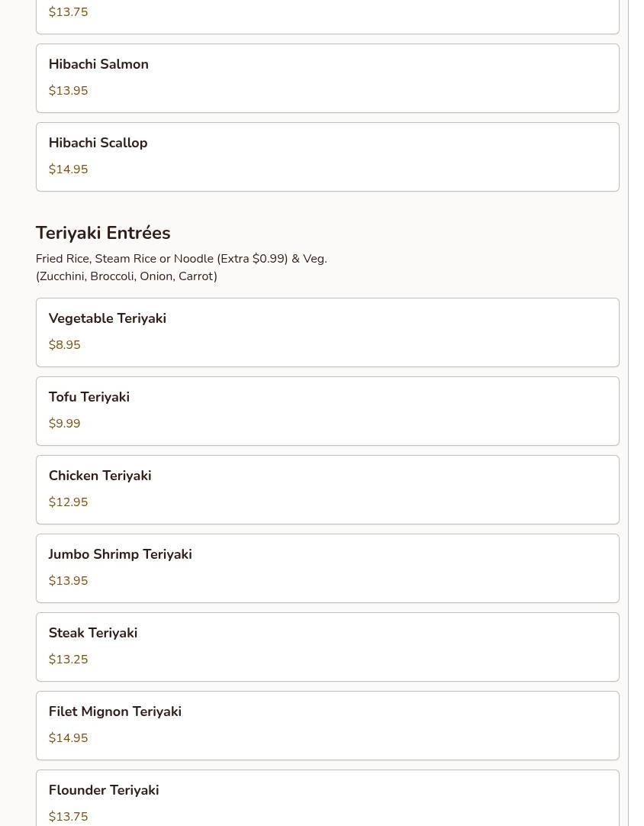Click the $14.95 Filet Mignon Teriyaki price
Image resolution: width=644 pixels, height=826 pixels.
tap(69, 738)
